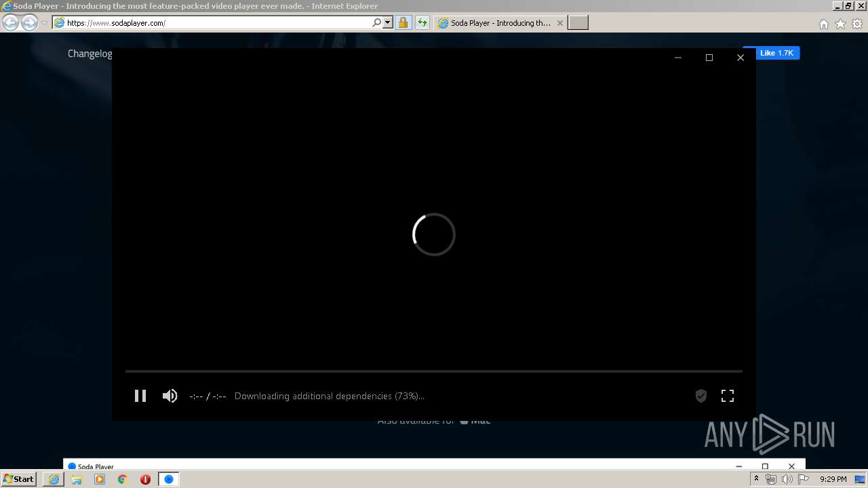The width and height of the screenshot is (868, 488).
Task: Launch Chrome from taskbar
Action: coord(123,479)
